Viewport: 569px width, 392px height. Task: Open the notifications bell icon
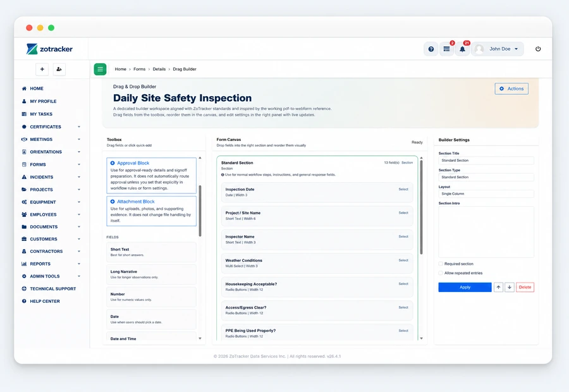coord(462,49)
